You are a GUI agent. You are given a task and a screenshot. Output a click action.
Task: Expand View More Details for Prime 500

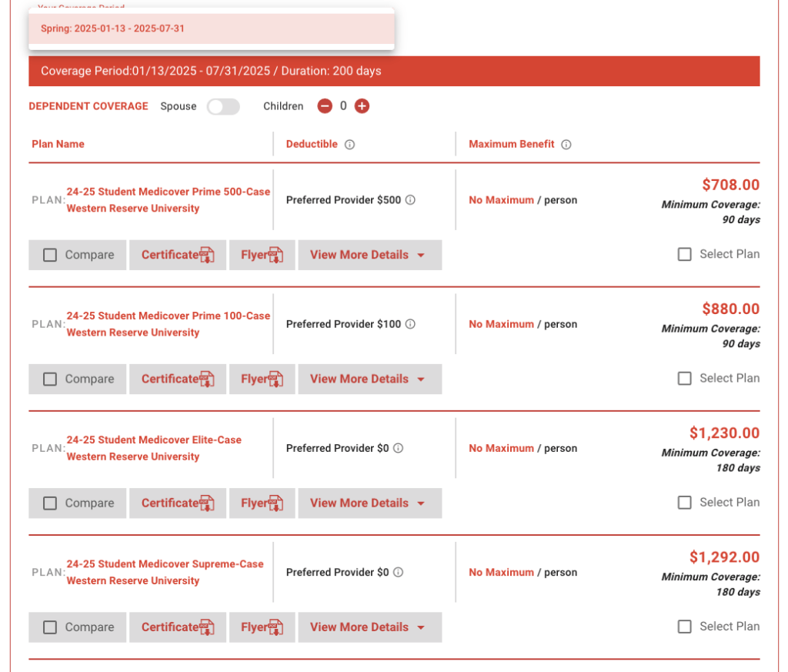[370, 255]
